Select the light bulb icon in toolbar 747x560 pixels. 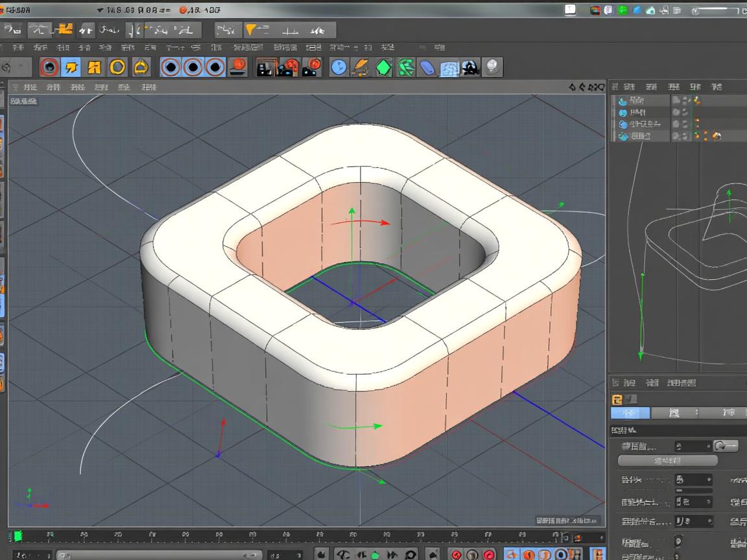click(x=493, y=67)
